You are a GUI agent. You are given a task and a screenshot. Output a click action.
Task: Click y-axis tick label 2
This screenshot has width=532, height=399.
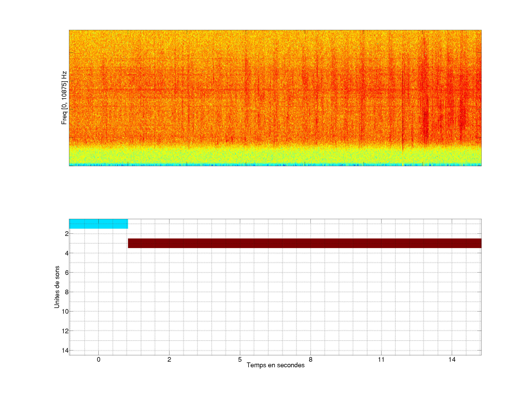pyautogui.click(x=67, y=234)
